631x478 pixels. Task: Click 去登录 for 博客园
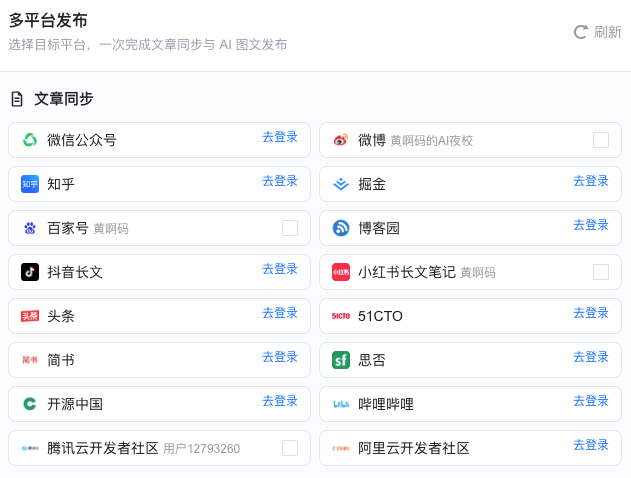tap(591, 225)
